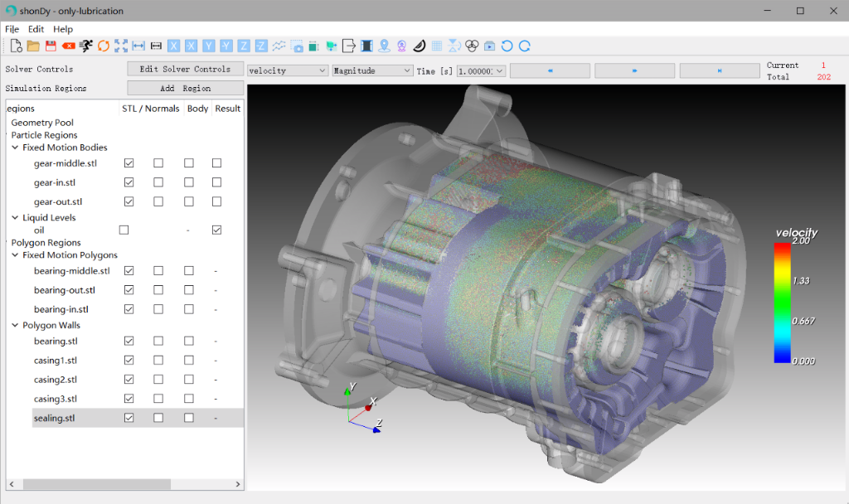Click the red floppy disk Save icon
849x504 pixels.
51,46
